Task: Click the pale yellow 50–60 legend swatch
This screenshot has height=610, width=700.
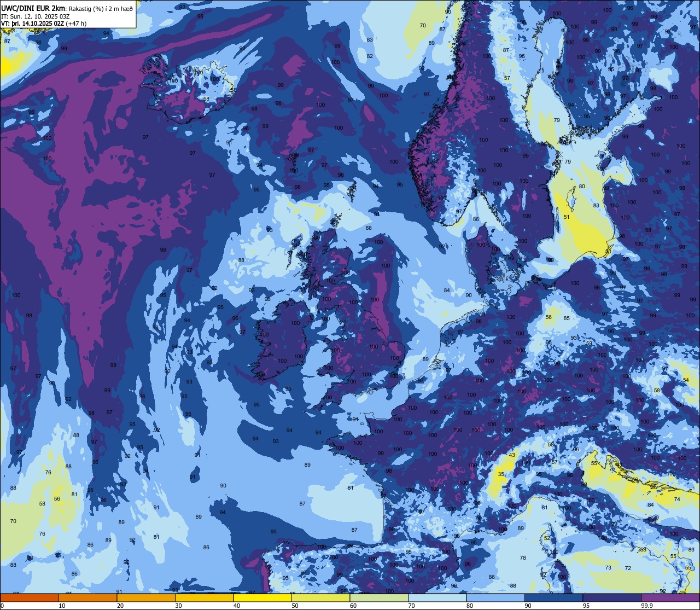Action: coord(320,598)
